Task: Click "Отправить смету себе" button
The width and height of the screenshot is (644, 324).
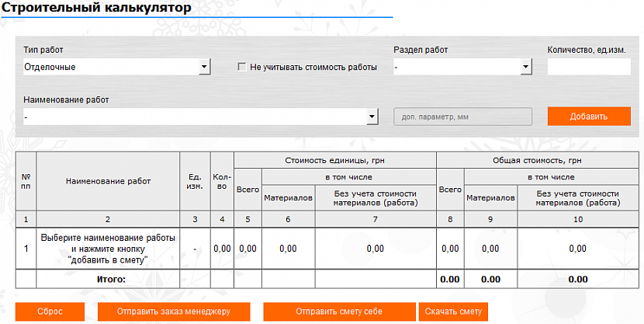Action: [x=339, y=312]
